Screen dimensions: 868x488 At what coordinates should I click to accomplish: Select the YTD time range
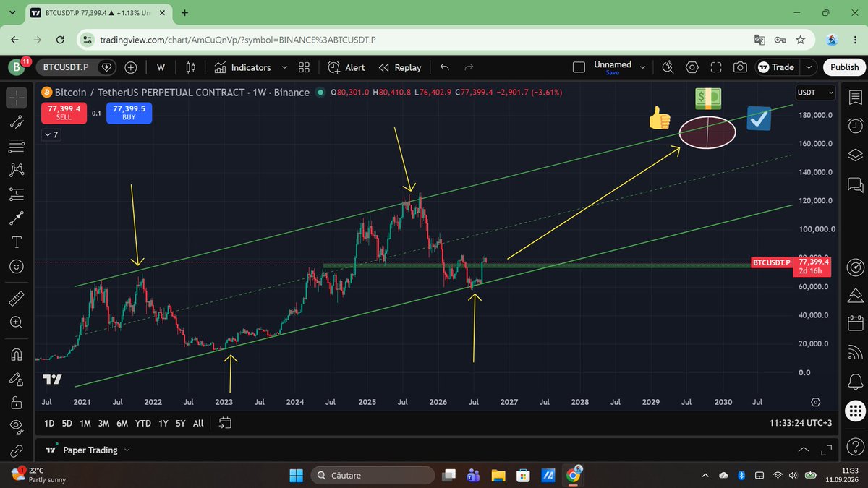click(143, 423)
